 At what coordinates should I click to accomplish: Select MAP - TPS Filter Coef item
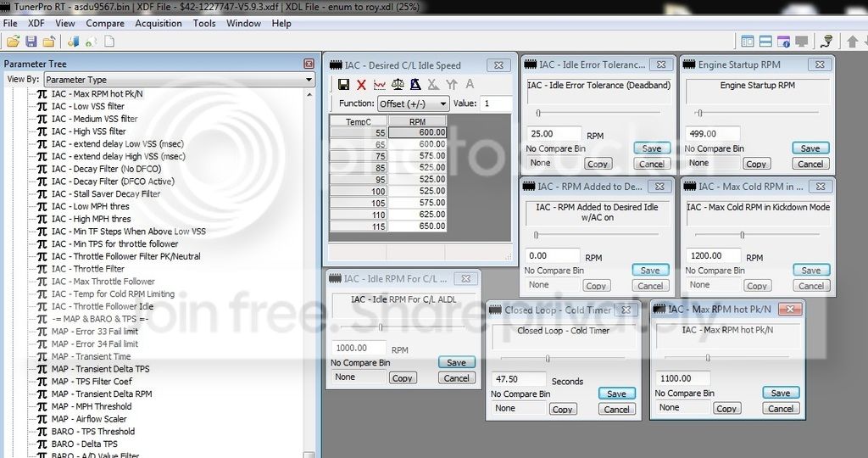(x=92, y=381)
